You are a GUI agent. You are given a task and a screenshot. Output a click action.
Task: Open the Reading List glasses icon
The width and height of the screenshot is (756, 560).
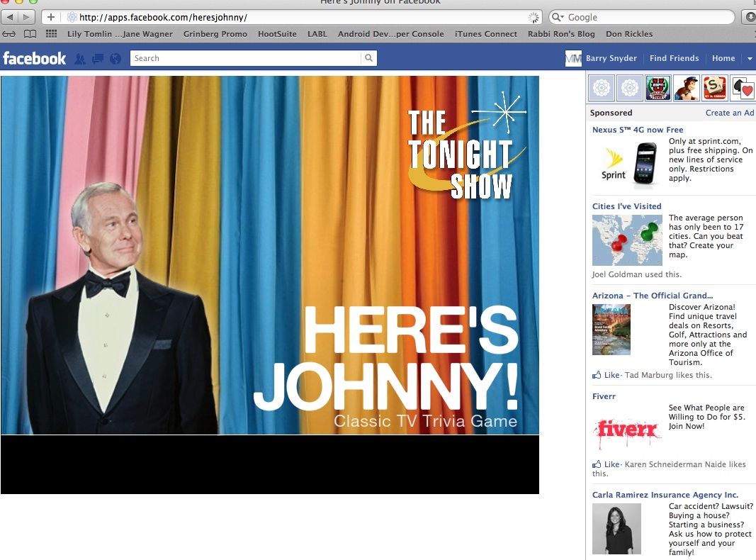pos(9,34)
